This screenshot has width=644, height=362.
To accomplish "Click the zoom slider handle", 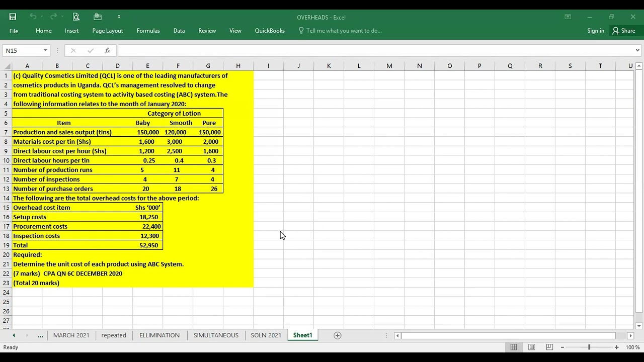I will point(589,347).
